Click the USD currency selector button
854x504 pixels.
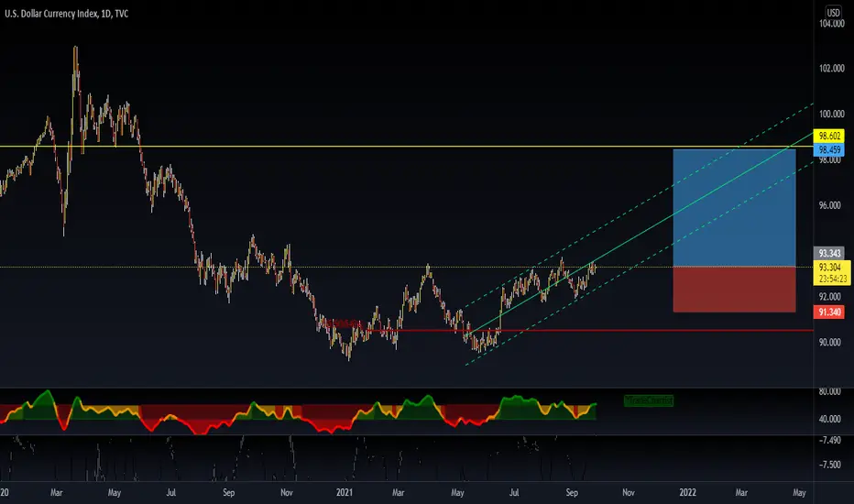(833, 12)
